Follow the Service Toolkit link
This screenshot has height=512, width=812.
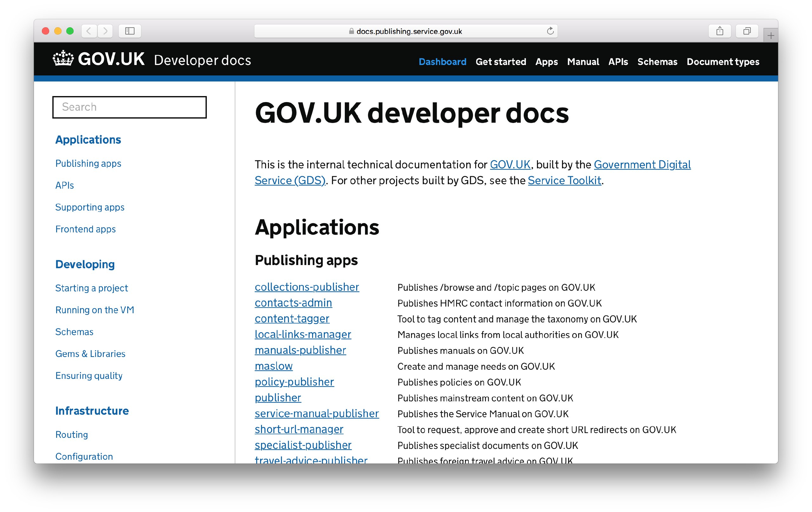[565, 181]
